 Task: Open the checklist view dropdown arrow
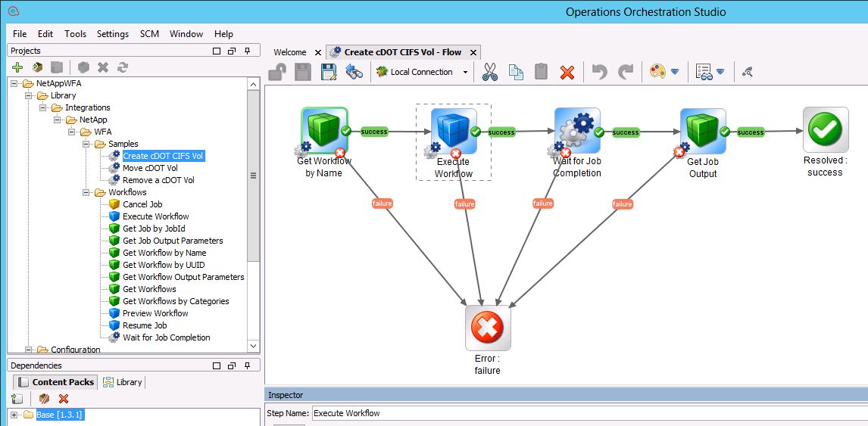720,72
